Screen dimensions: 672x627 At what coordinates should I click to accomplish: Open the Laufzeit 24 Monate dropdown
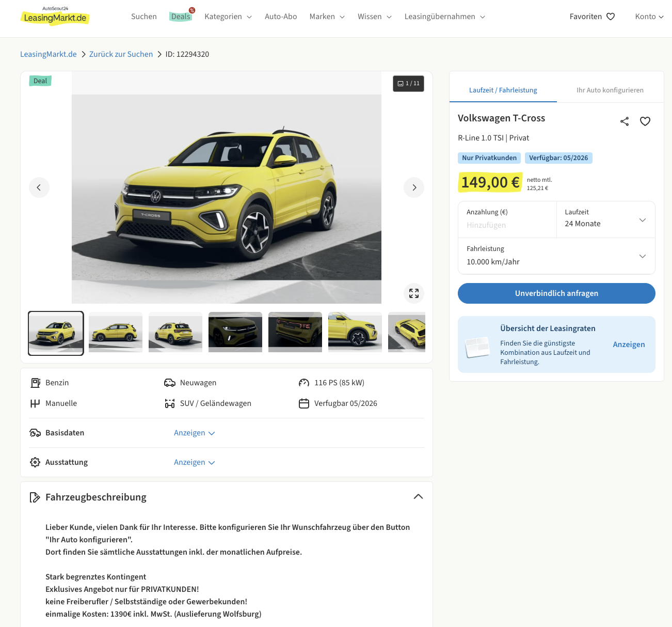(x=605, y=220)
